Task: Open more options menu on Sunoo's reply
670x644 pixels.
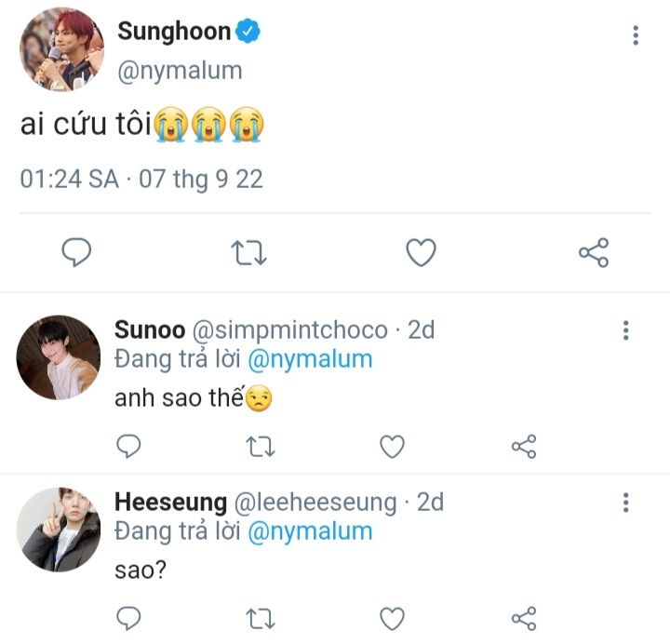Action: (626, 330)
